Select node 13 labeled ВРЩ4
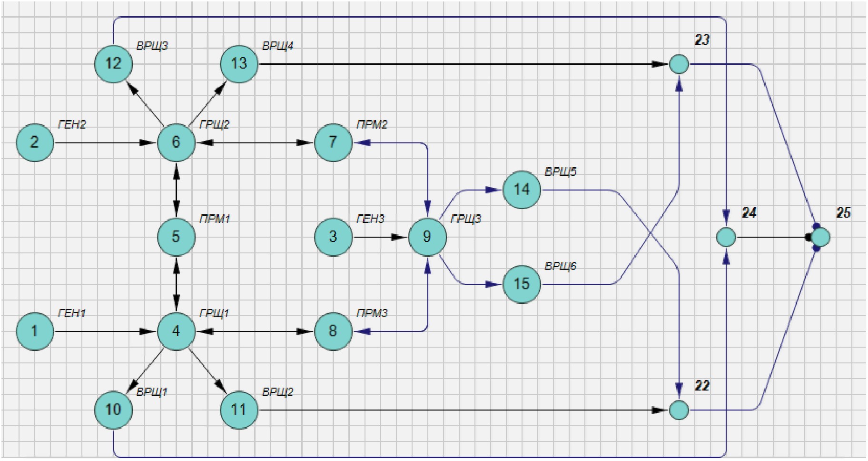Image resolution: width=868 pixels, height=461 pixels. 239,64
